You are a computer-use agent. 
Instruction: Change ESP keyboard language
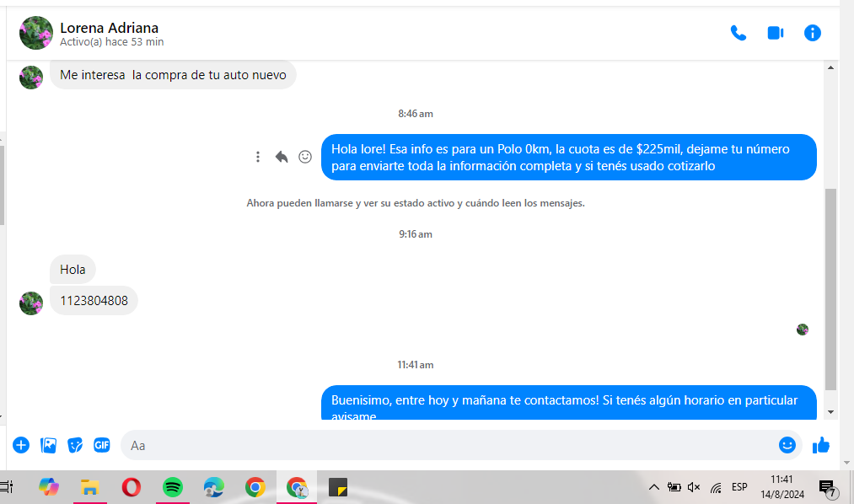click(739, 487)
